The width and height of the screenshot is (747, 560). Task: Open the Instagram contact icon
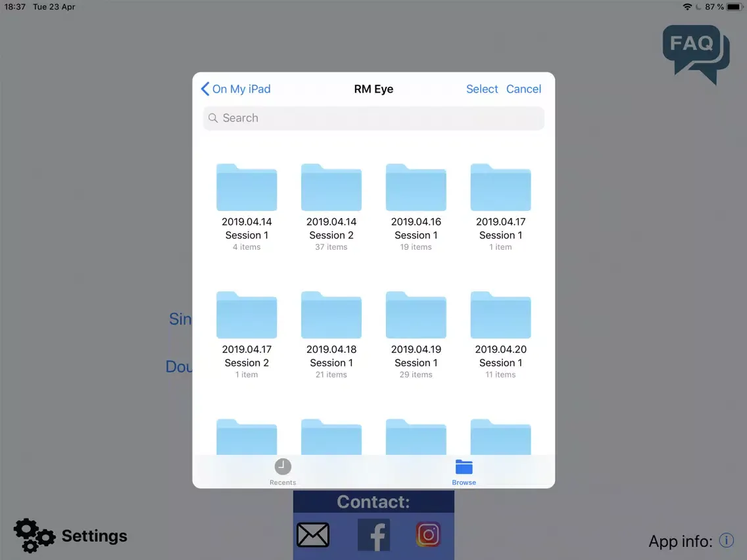pyautogui.click(x=428, y=534)
